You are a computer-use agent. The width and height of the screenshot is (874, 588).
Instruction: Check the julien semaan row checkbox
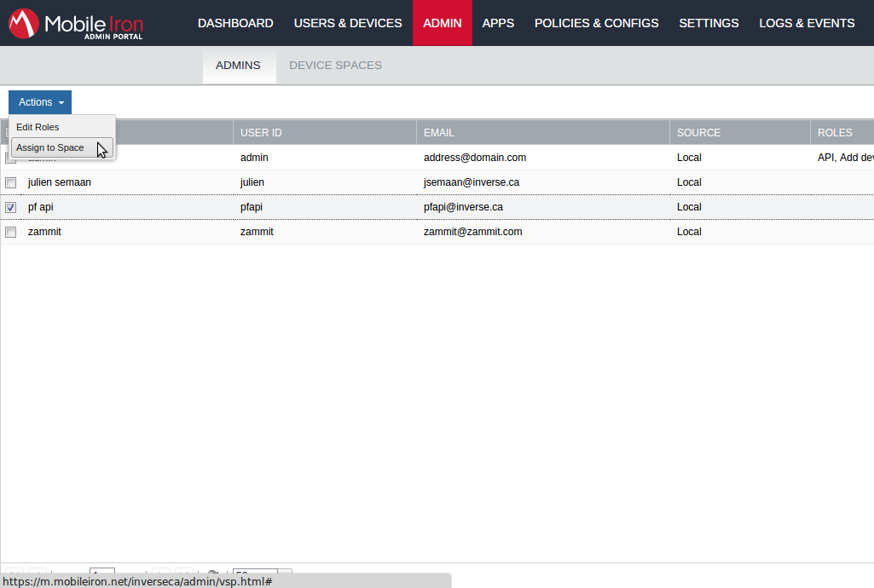click(11, 182)
